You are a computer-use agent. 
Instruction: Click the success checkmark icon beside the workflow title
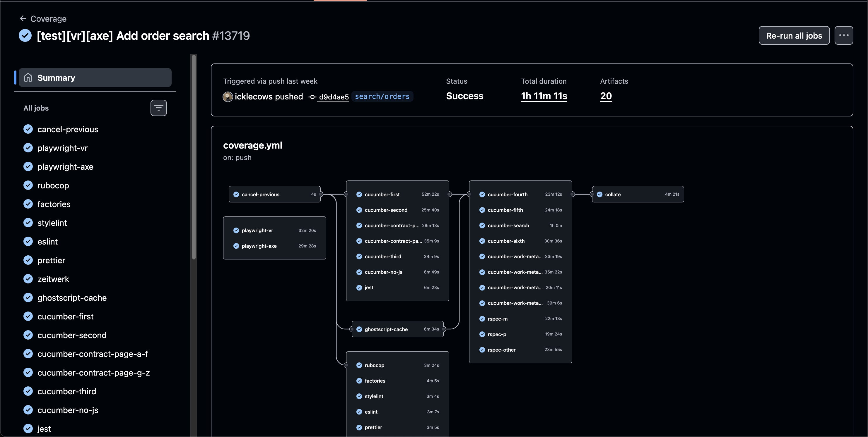25,35
